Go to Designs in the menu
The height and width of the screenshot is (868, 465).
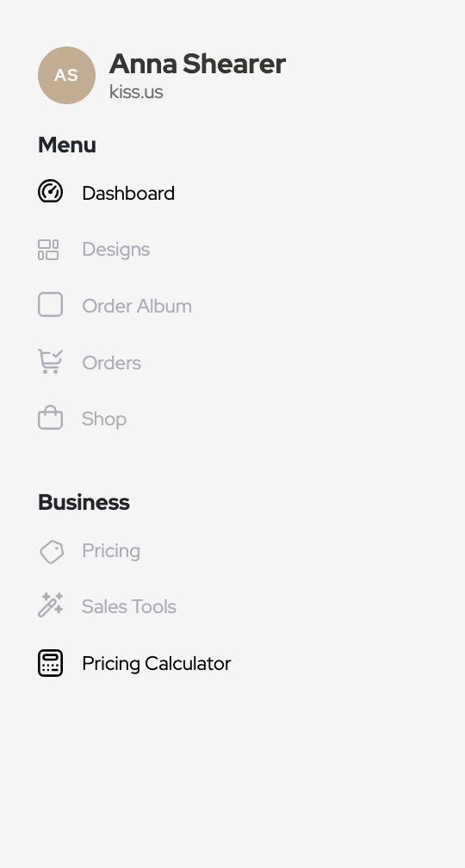point(115,250)
